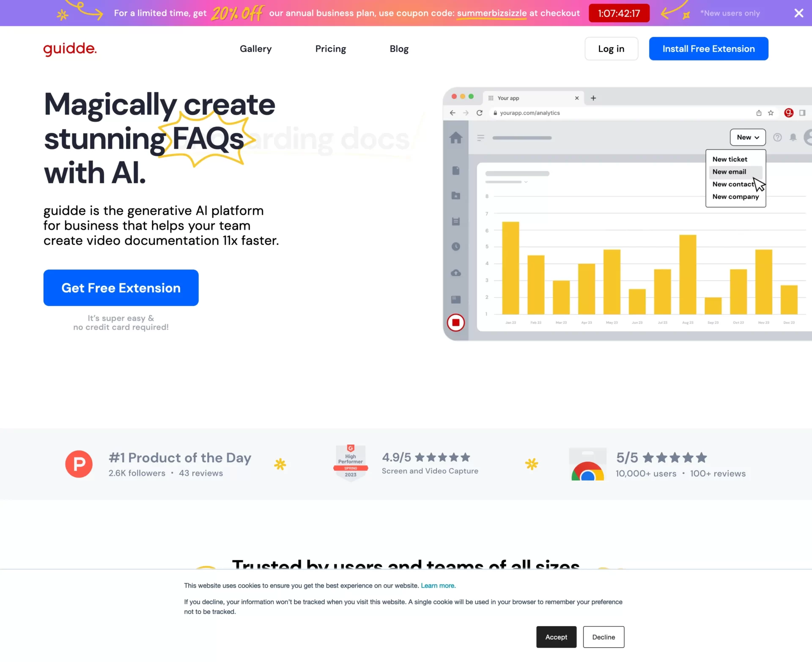Screen dimensions: 812x662
Task: Open the Gallery menu item
Action: [x=255, y=49]
